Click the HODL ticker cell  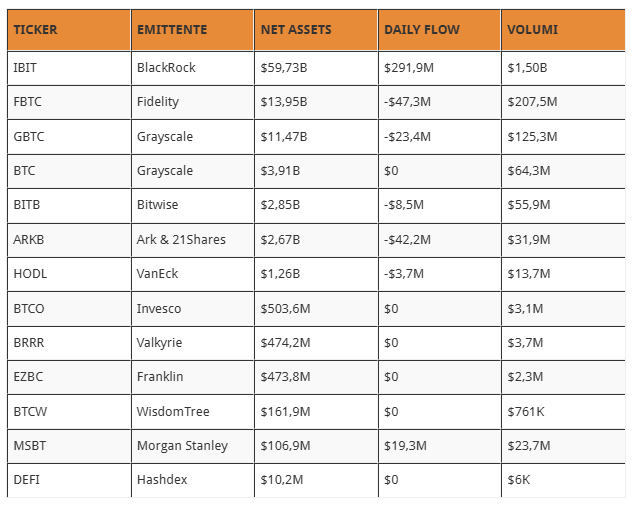point(69,274)
